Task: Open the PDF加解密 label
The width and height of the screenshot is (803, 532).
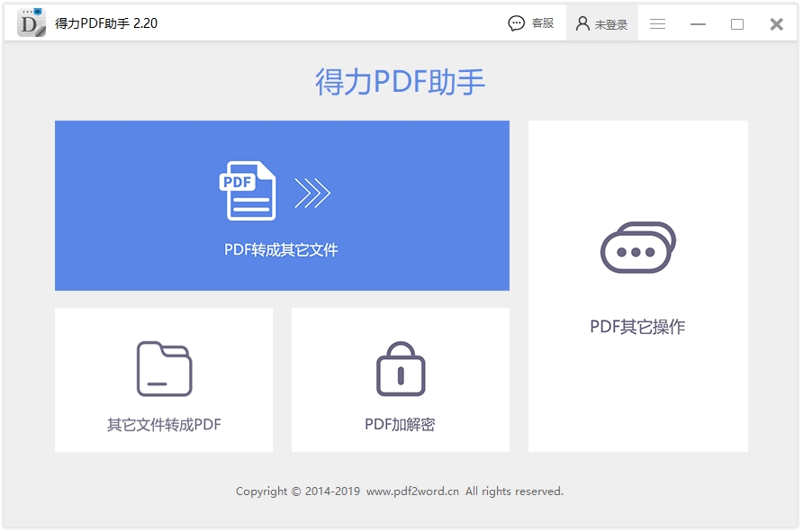Action: (400, 425)
